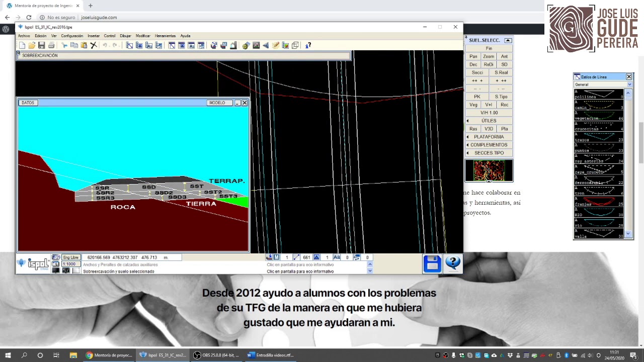
Task: Select the franjas red line style
Action: (x=599, y=202)
